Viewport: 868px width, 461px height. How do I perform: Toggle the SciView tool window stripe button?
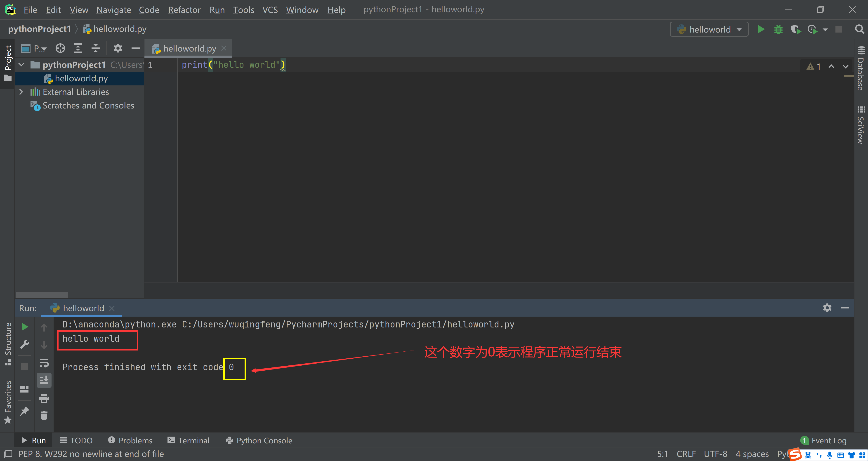point(861,125)
